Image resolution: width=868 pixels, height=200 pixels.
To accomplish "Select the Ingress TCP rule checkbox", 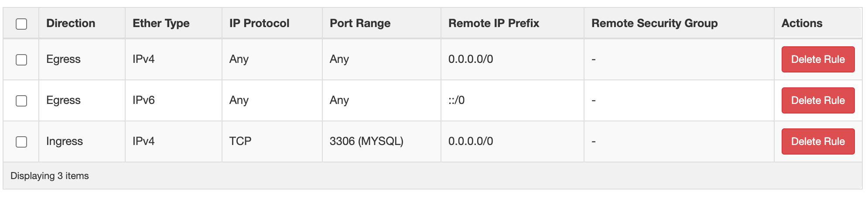I will [21, 141].
